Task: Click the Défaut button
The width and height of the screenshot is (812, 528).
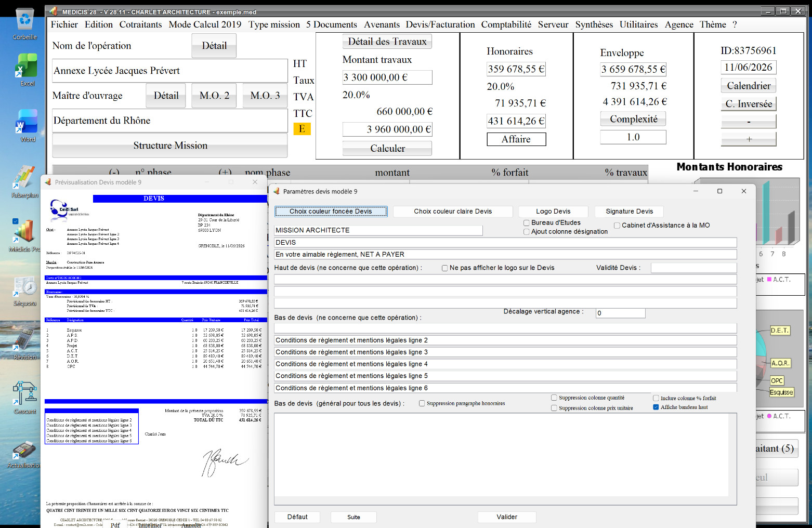Action: pos(297,517)
